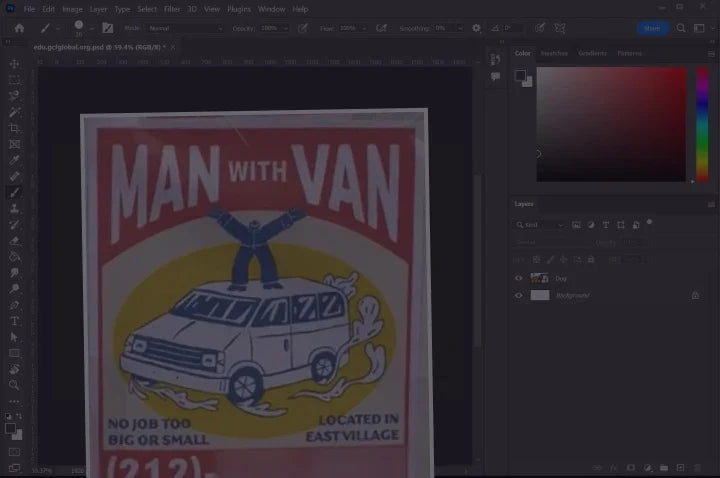Select the Path Selection tool

(x=14, y=337)
